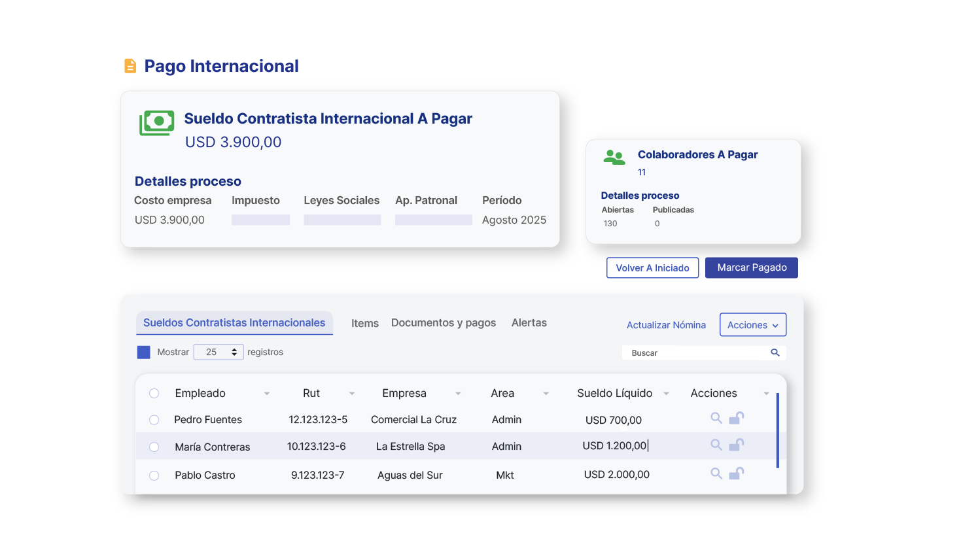Click the Pablo Castro employee name
This screenshot has width=980, height=548.
[205, 475]
